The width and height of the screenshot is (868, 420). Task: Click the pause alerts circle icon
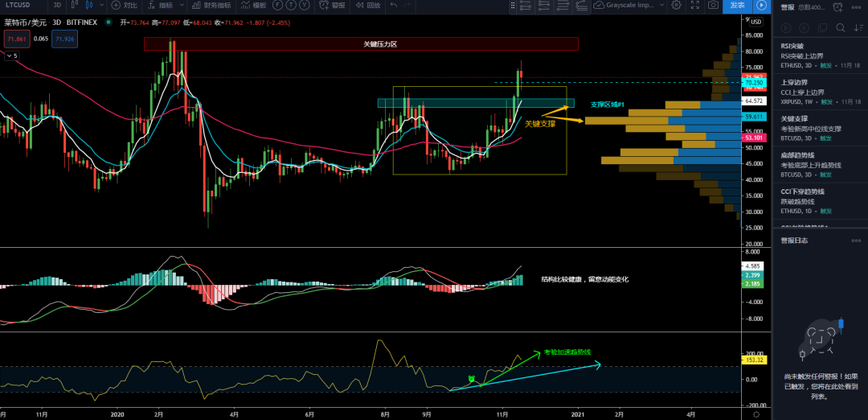pyautogui.click(x=804, y=27)
